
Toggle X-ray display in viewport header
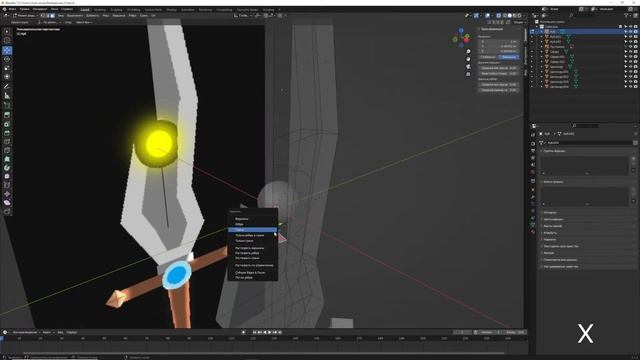[x=498, y=16]
